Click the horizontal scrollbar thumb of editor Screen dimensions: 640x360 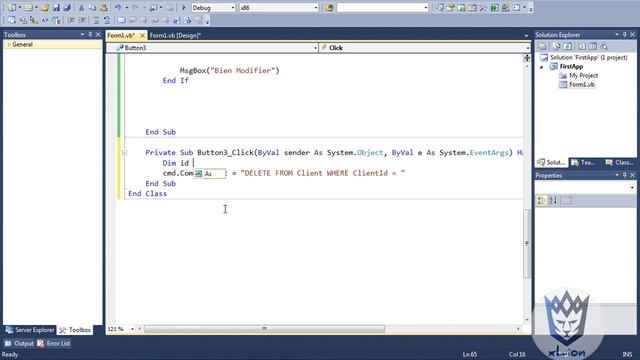pos(264,329)
